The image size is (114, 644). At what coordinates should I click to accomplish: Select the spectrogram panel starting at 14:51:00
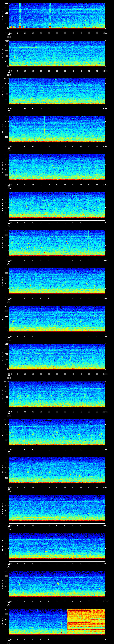coord(57,280)
